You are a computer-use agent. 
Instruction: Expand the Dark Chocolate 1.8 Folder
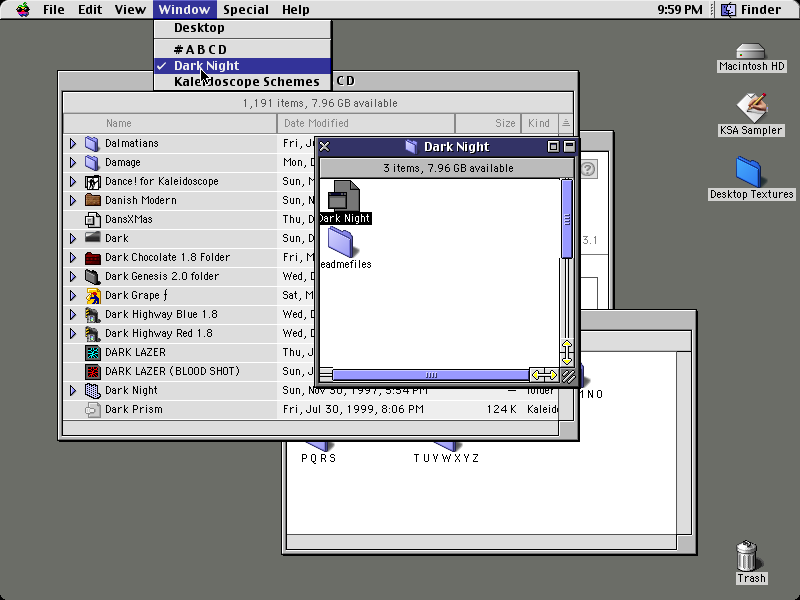[72, 257]
